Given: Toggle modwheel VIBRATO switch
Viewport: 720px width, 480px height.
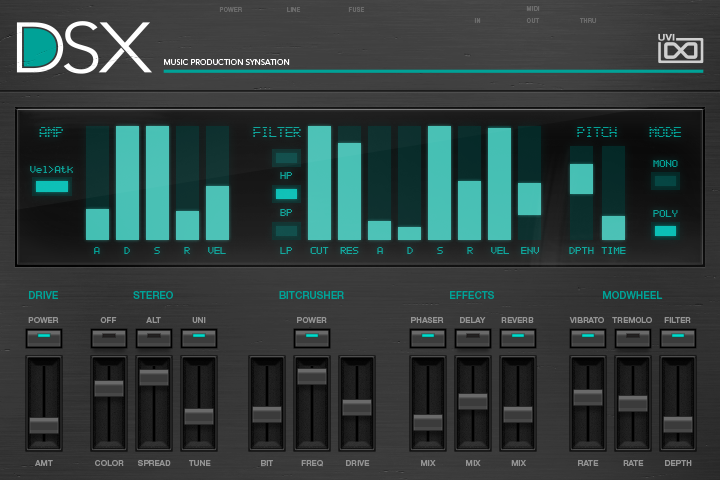Looking at the screenshot, I should point(588,339).
